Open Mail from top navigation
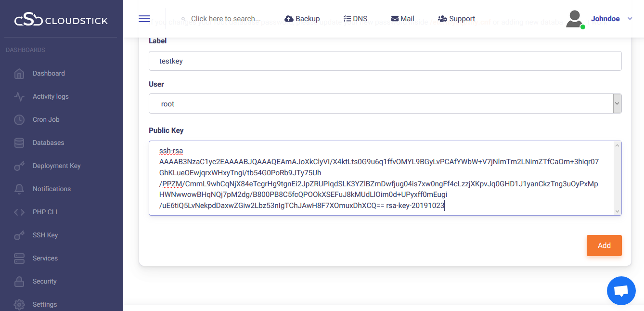 click(x=402, y=19)
